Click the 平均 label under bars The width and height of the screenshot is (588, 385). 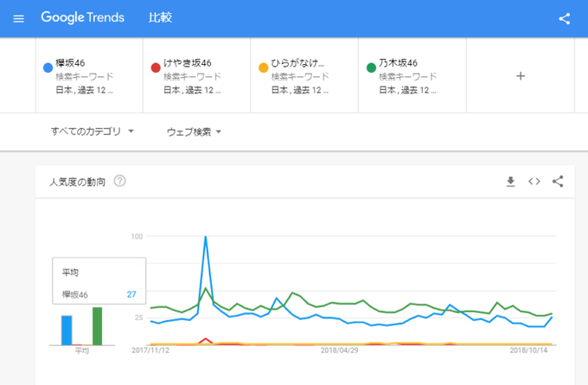(82, 350)
